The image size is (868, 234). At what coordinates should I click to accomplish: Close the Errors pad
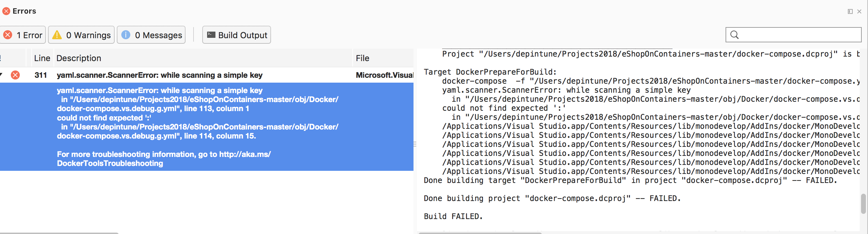coord(859,11)
